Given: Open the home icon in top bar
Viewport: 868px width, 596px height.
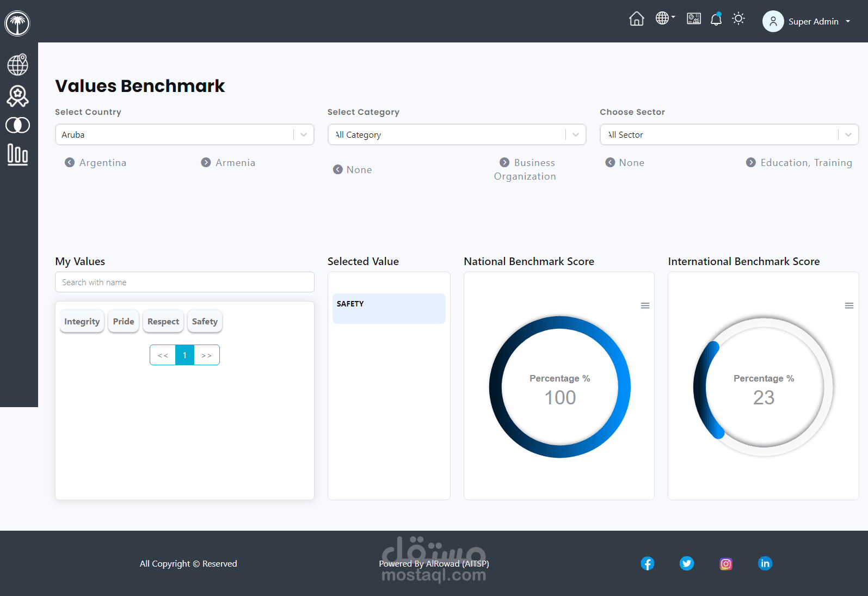Looking at the screenshot, I should 636,19.
